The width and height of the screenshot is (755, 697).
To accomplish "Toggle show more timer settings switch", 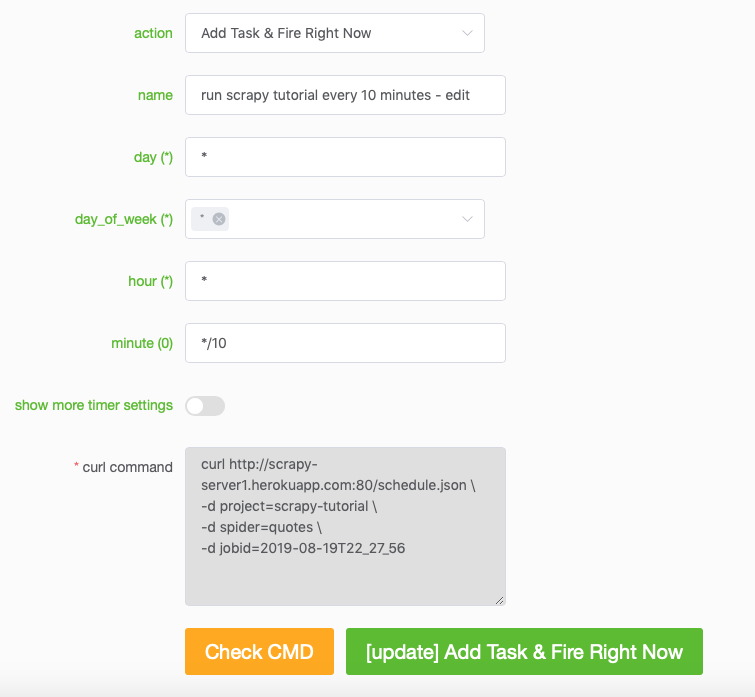I will click(205, 405).
